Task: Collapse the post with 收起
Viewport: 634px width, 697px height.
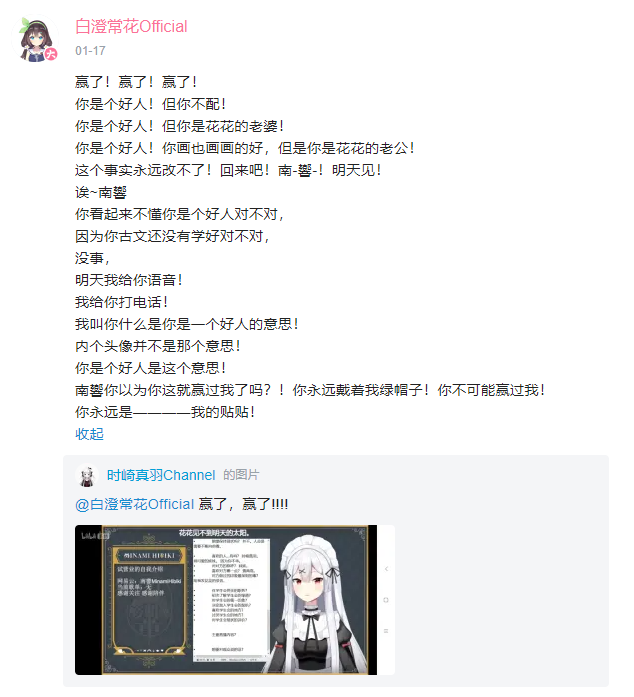Action: pos(89,434)
